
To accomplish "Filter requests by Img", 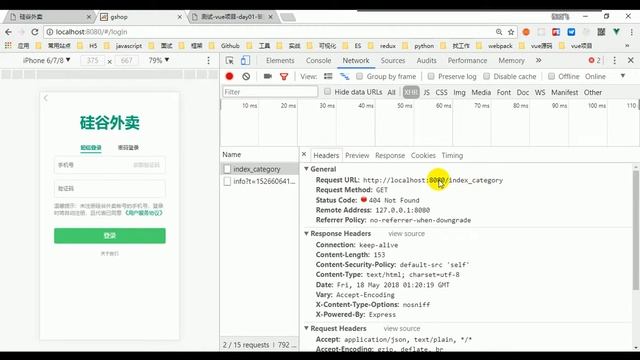I will point(459,93).
